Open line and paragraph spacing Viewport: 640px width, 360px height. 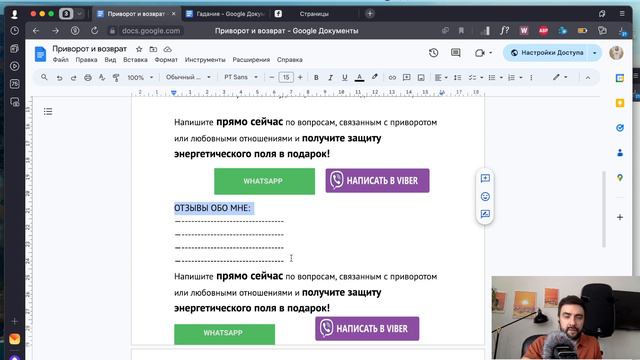click(x=458, y=78)
